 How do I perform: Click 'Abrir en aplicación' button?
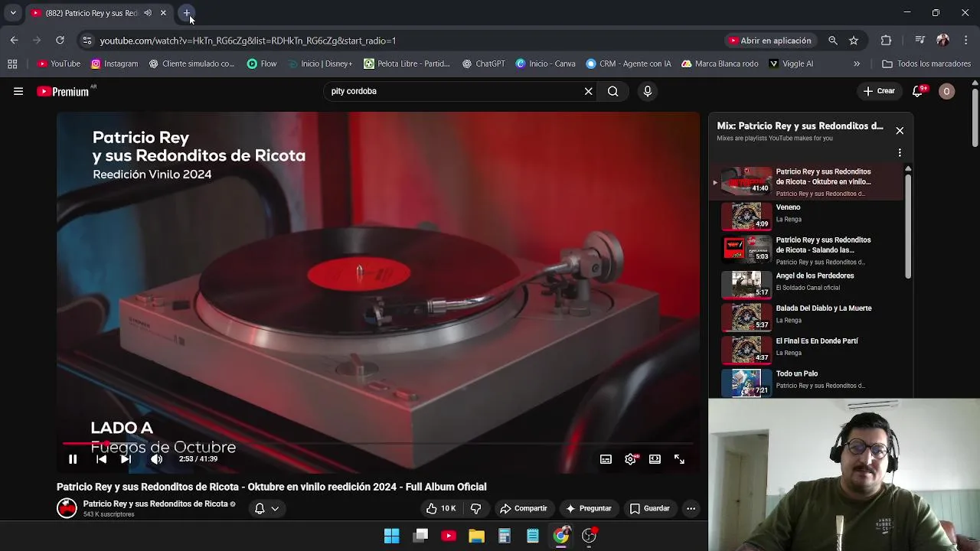tap(770, 41)
